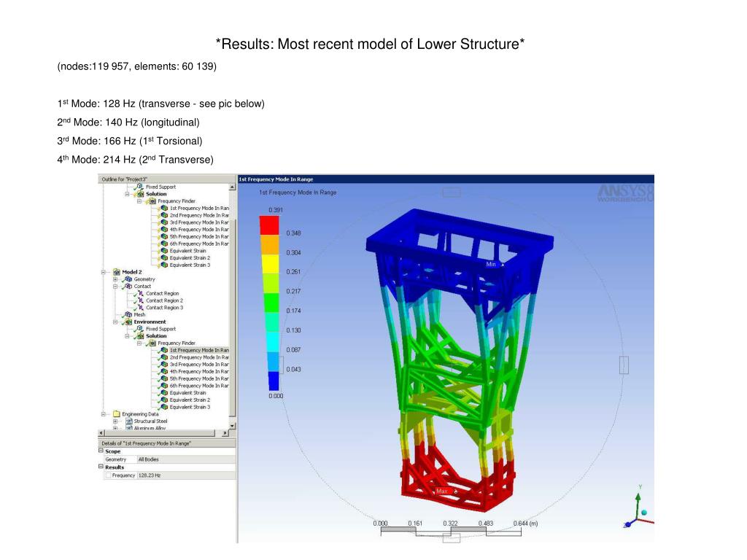Collapse the Contact node
The image size is (747, 560).
[x=115, y=286]
